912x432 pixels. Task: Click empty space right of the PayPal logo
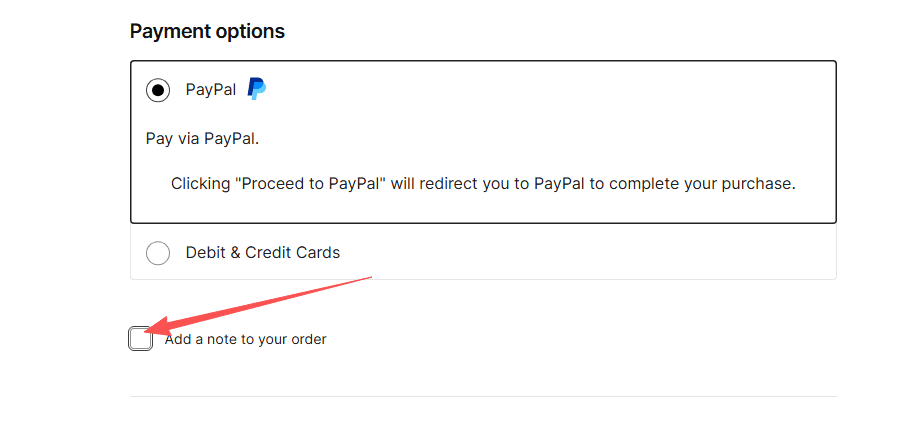coord(550,90)
